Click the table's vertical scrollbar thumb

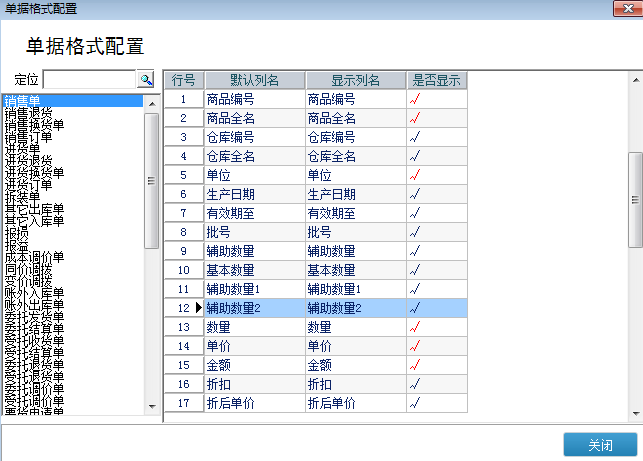tap(634, 198)
